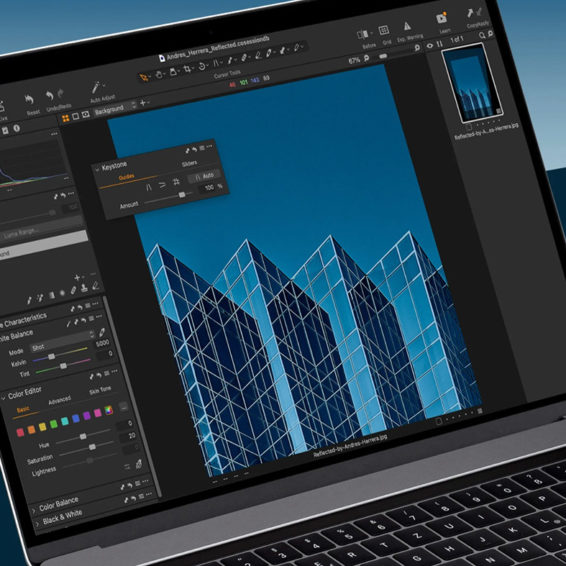Viewport: 566px width, 566px height.
Task: Select the single viewer square icon
Action: pos(75,117)
